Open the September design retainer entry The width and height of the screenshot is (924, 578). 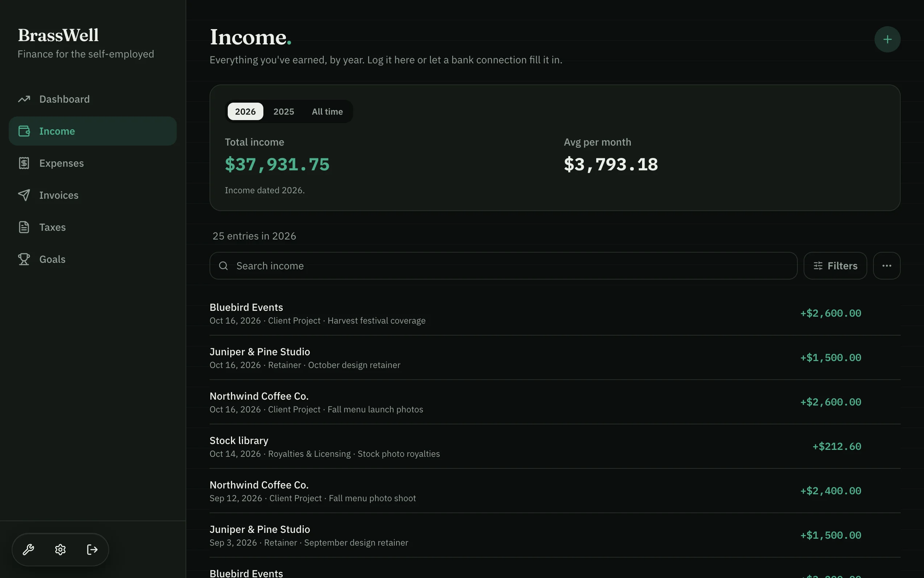555,535
